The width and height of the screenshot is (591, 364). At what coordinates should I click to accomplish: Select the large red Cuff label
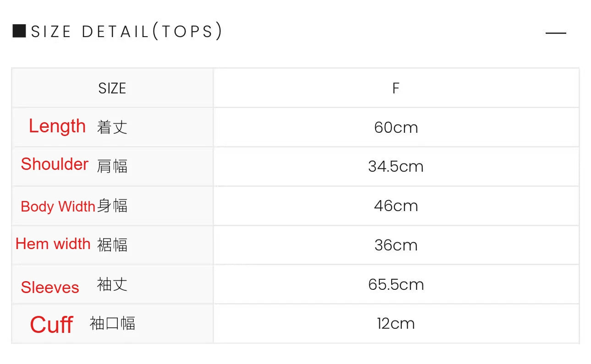click(x=51, y=325)
